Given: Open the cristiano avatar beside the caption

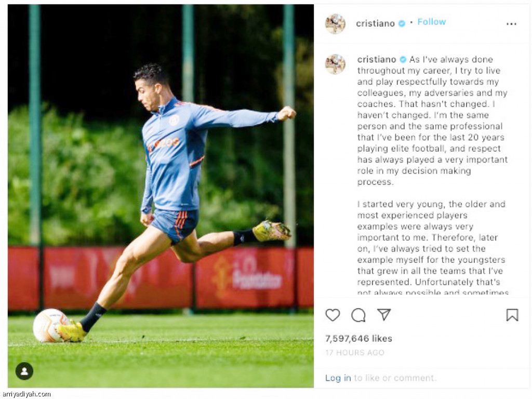Looking at the screenshot, I should click(x=335, y=64).
